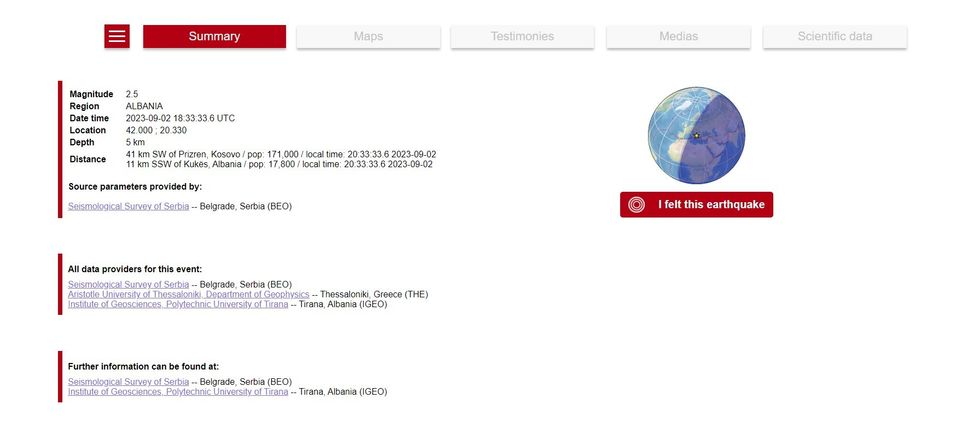The image size is (980, 429).
Task: Open Seismological Survey of Serbia under Further information
Action: (x=128, y=382)
